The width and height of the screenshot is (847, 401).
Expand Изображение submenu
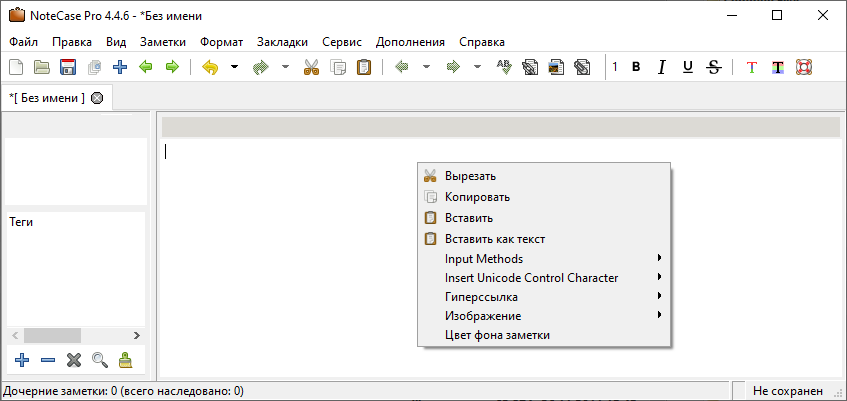(x=544, y=316)
